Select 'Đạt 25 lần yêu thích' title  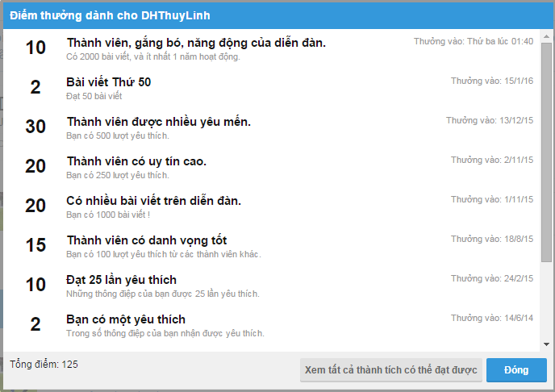point(121,280)
